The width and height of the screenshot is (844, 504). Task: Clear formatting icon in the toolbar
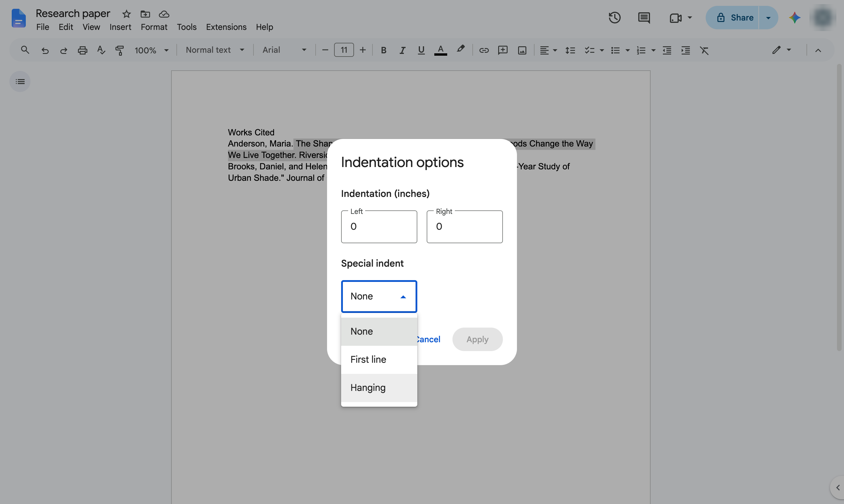click(705, 50)
